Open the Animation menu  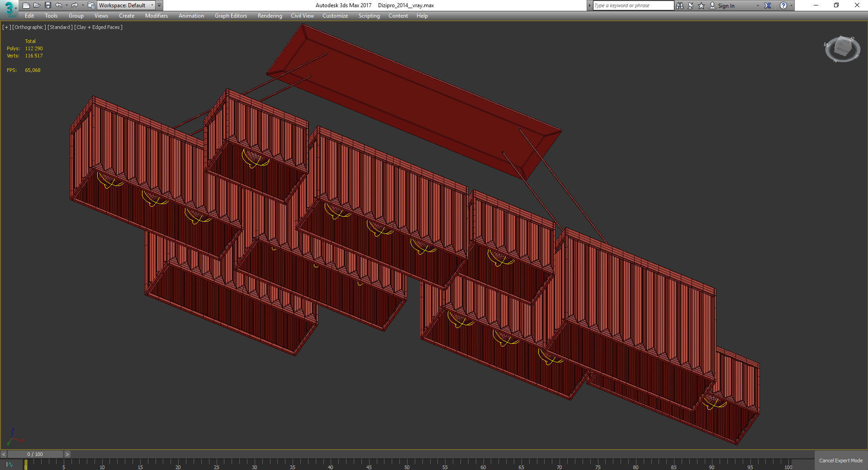click(x=191, y=16)
